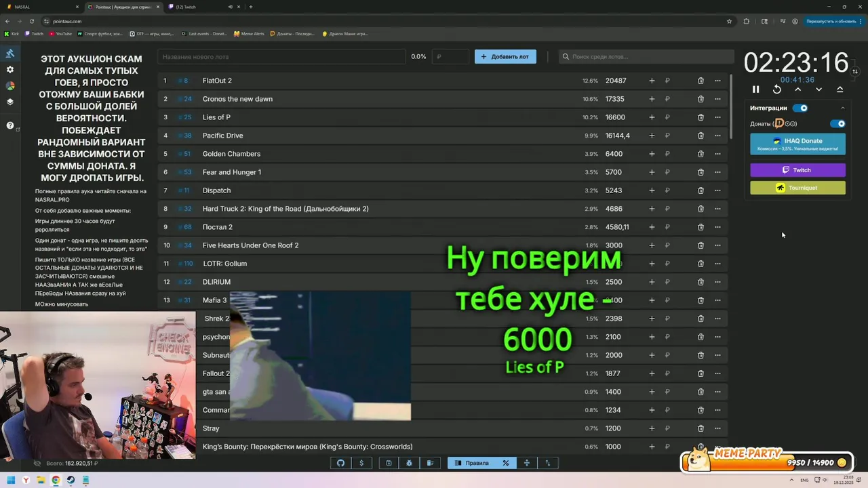The image size is (868, 488).
Task: Toggle the Интеграции switch
Action: click(800, 108)
